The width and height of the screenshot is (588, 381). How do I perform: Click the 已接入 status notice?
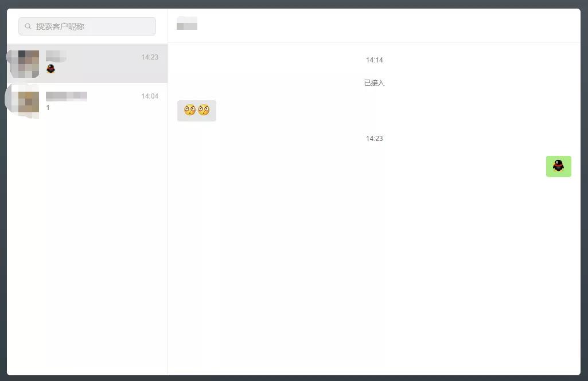(374, 83)
